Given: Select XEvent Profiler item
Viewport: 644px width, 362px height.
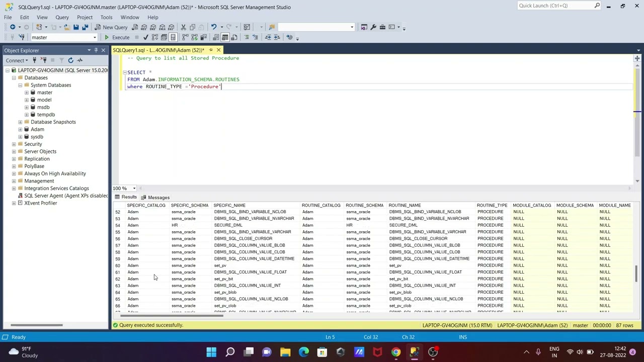Looking at the screenshot, I should pyautogui.click(x=40, y=203).
